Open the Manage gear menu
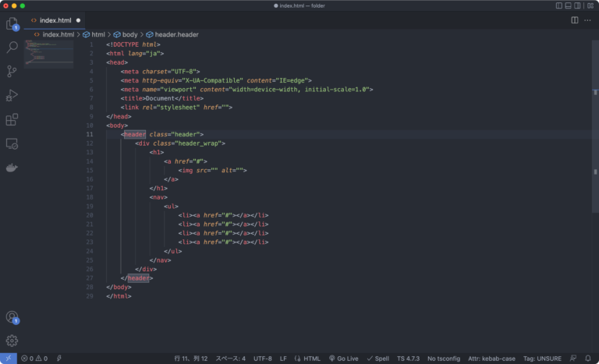The height and width of the screenshot is (364, 599). click(x=12, y=341)
